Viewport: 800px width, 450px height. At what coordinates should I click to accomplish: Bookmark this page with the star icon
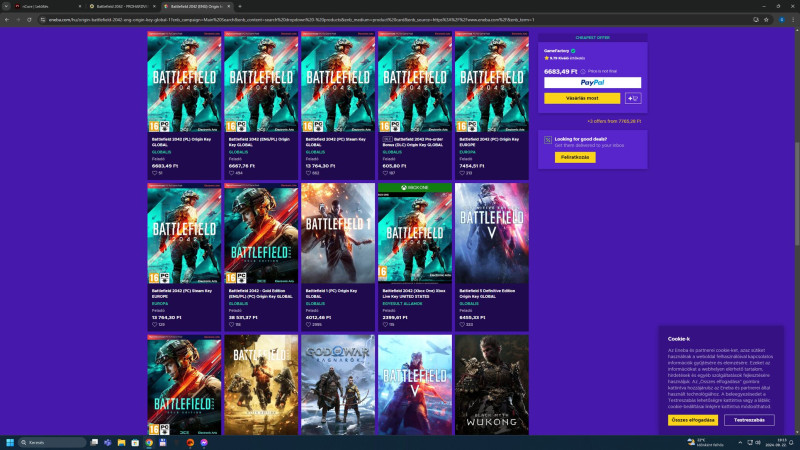click(766, 20)
